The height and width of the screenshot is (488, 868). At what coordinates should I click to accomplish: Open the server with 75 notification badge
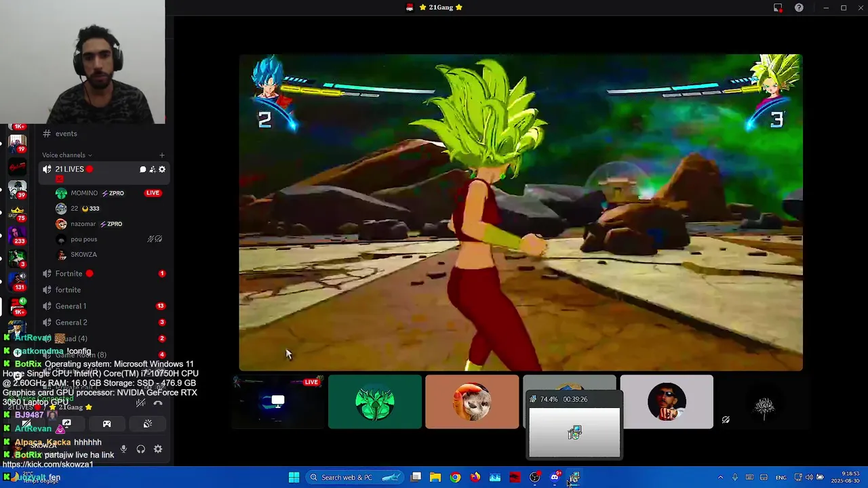[17, 212]
